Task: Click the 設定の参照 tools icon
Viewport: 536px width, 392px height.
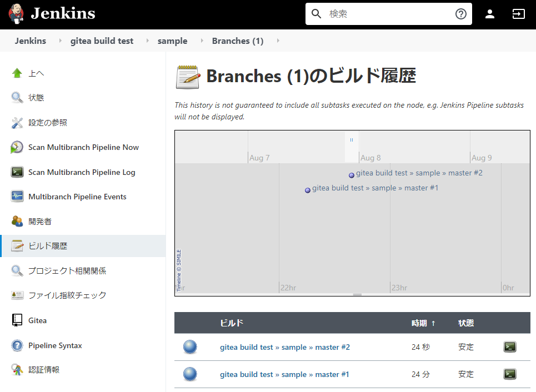Action: 17,123
